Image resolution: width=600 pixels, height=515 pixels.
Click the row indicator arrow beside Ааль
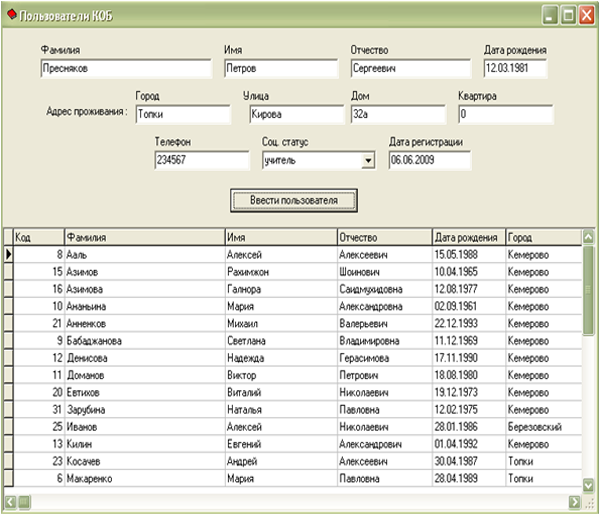8,255
